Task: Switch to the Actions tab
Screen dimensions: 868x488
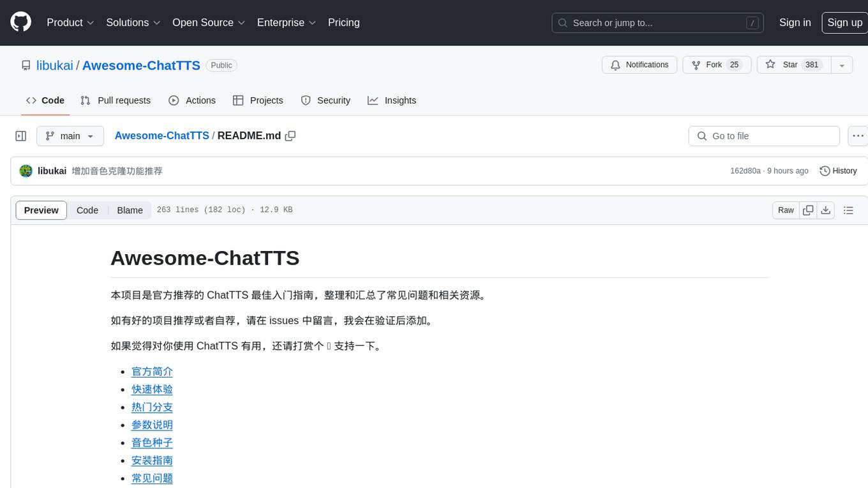Action: pyautogui.click(x=192, y=100)
